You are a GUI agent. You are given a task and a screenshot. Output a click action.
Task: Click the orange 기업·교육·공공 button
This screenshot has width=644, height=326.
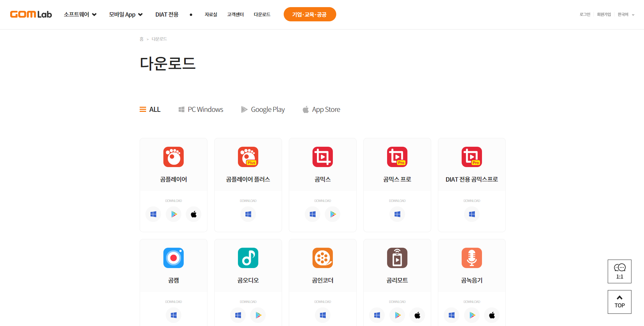pos(310,14)
